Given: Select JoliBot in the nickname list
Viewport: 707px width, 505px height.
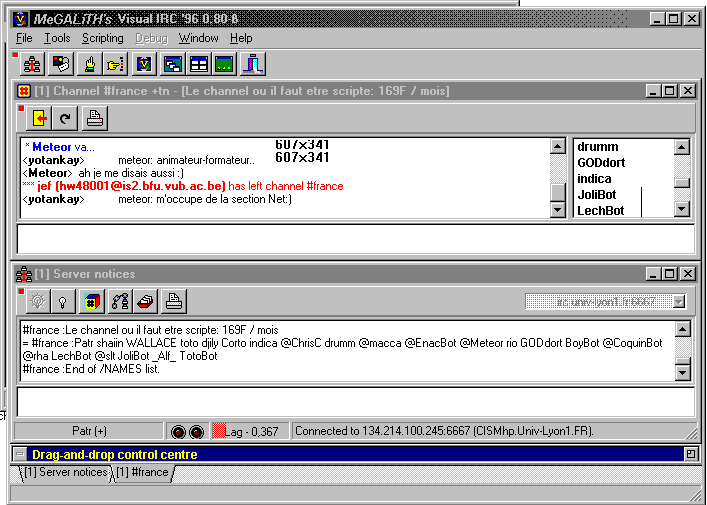Looking at the screenshot, I should tap(597, 195).
